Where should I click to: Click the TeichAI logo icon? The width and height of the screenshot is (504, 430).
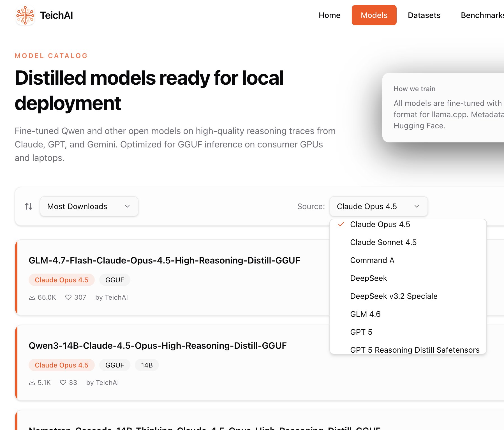click(25, 15)
